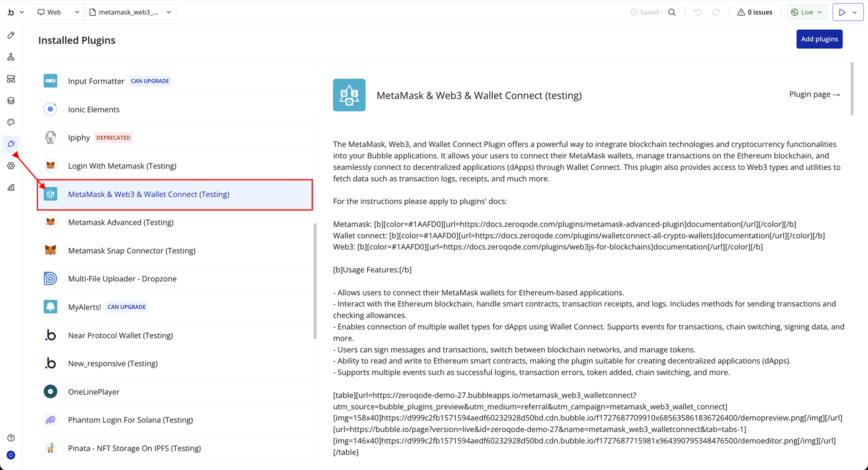Screen dimensions: 868x470
Task: Select Metamask Advanced (Testing) plugin
Action: pos(121,222)
